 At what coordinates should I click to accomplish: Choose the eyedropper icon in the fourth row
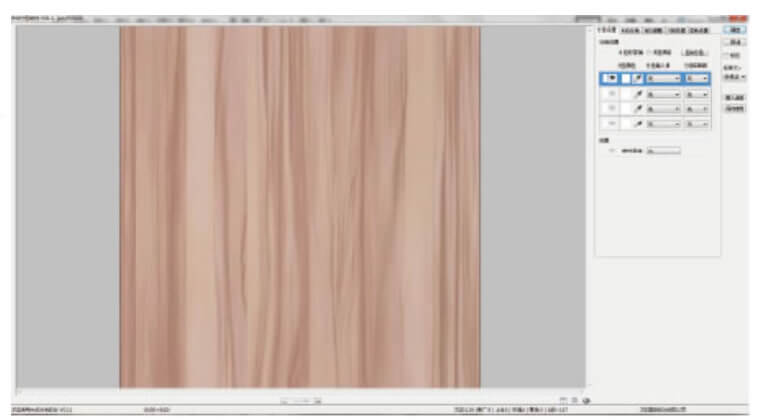[637, 124]
